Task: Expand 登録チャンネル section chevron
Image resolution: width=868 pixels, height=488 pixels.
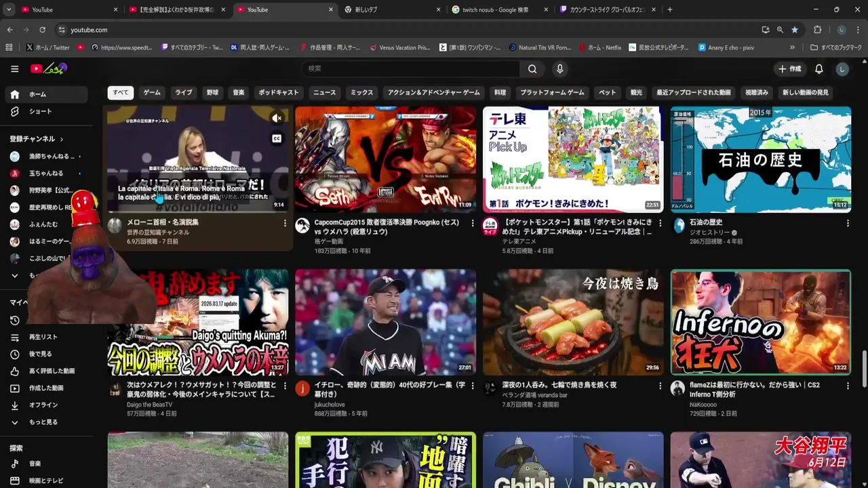Action: 62,139
